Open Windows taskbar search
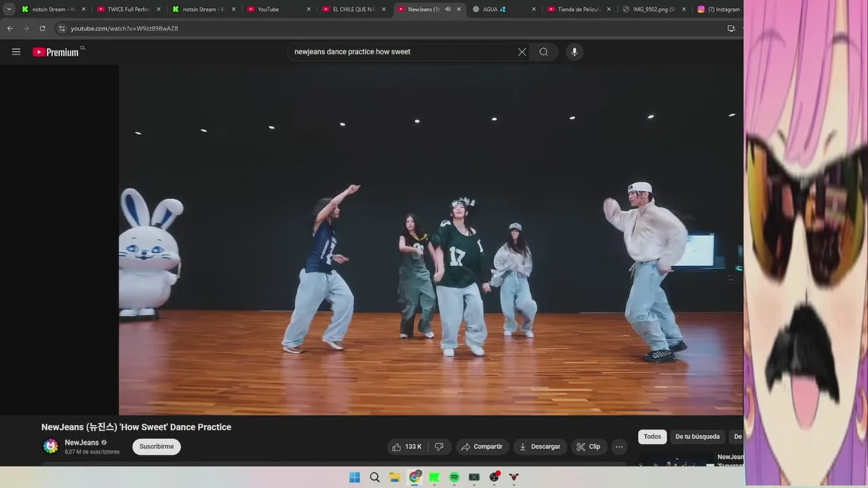The width and height of the screenshot is (868, 488). point(374,477)
